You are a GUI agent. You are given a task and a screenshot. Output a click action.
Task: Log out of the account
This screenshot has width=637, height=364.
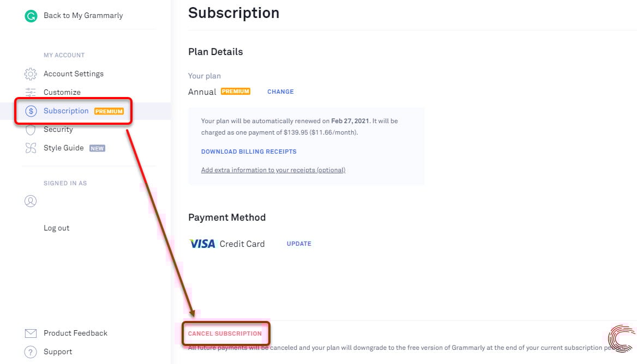point(56,228)
